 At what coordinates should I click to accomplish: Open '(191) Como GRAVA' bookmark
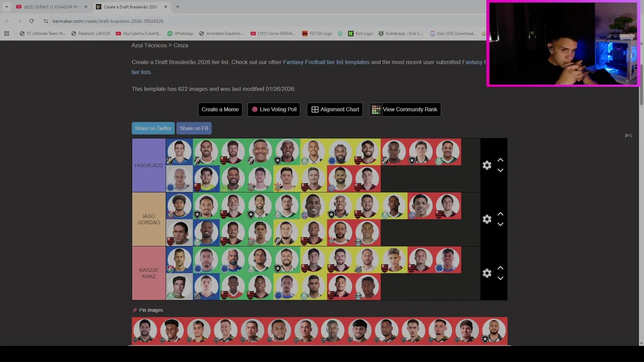[x=273, y=34]
